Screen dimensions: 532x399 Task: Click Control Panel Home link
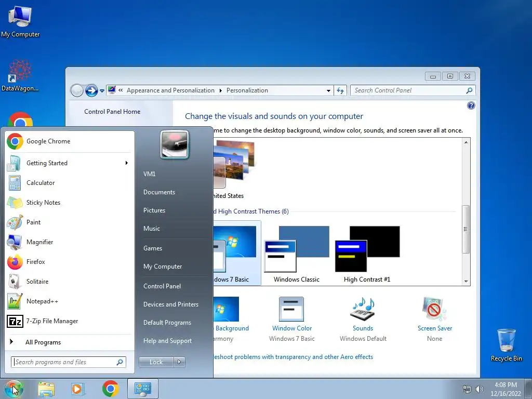pyautogui.click(x=112, y=112)
